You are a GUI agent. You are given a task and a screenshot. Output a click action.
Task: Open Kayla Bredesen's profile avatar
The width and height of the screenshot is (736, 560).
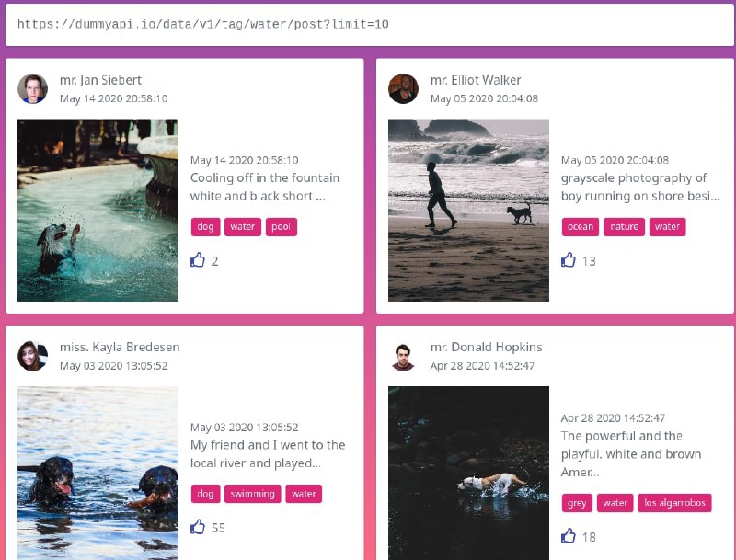[x=32, y=356]
